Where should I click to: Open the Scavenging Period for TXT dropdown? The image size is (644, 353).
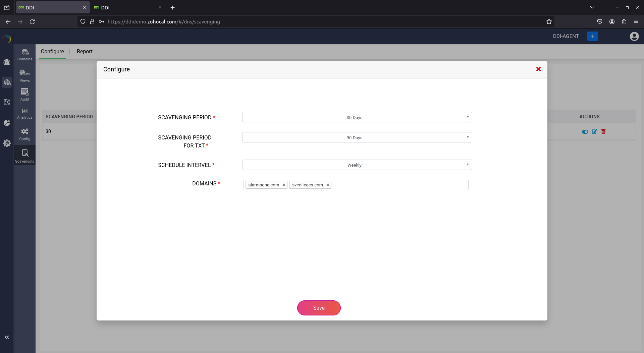357,137
